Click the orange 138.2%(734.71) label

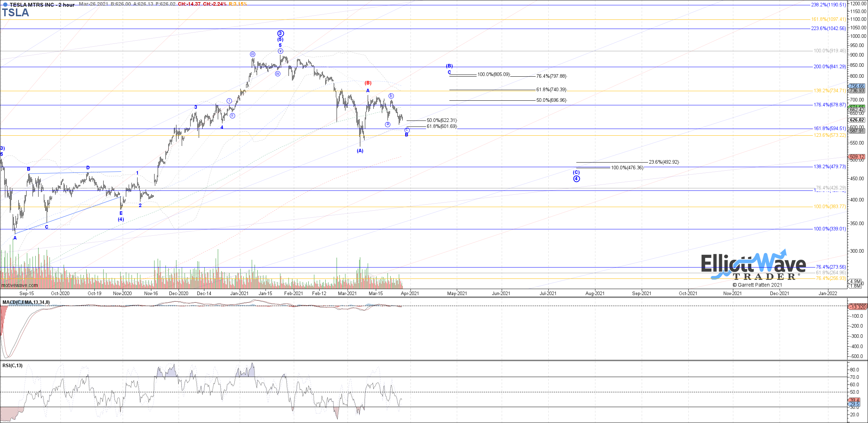pos(830,91)
